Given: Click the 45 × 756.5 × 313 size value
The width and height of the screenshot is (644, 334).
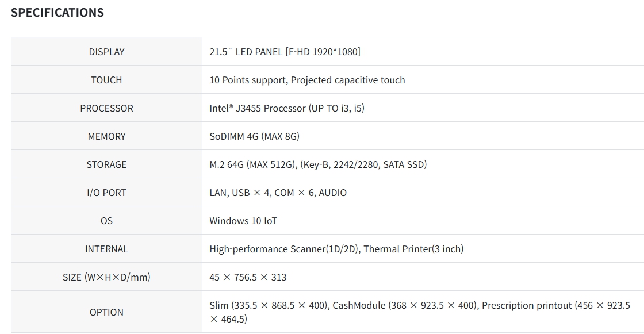Looking at the screenshot, I should pyautogui.click(x=248, y=277).
